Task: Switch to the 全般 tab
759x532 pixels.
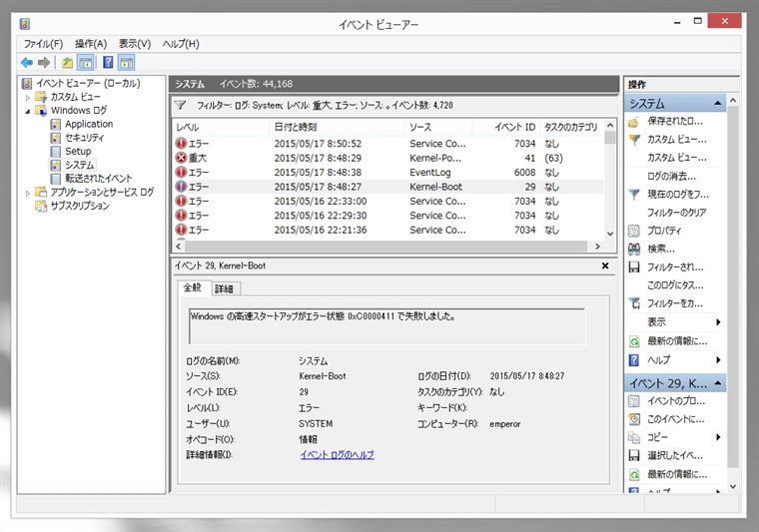Action: 193,287
